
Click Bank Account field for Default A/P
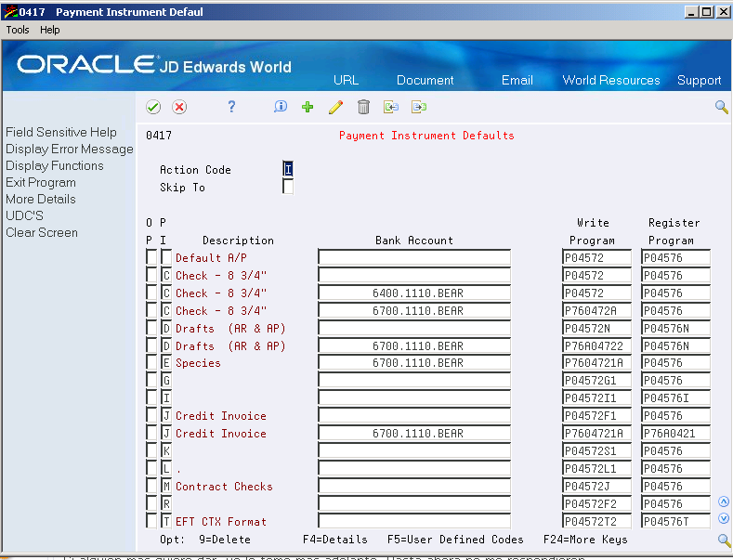click(414, 257)
